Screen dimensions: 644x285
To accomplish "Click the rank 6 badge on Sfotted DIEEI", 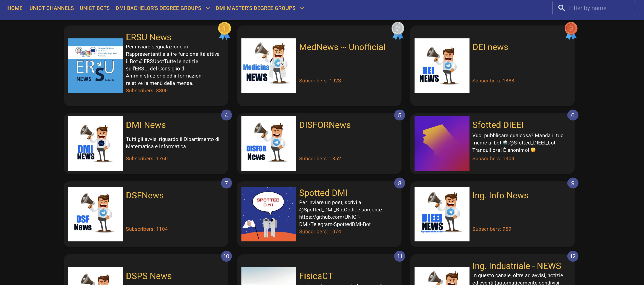I will 573,115.
